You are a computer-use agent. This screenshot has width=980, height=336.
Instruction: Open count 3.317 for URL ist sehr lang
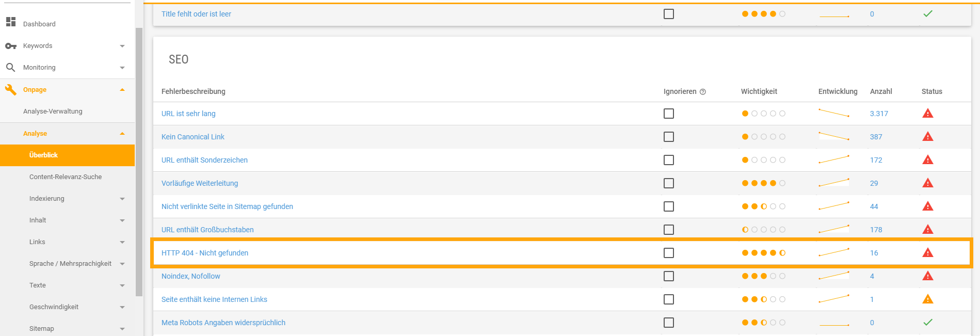879,114
